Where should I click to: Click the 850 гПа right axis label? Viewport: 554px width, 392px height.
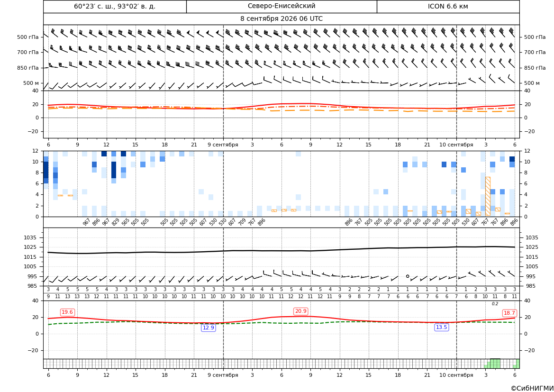[x=535, y=68]
